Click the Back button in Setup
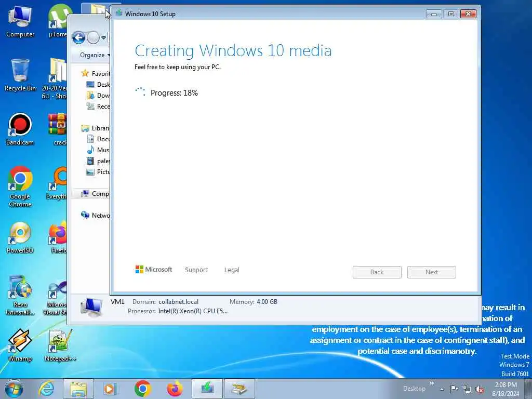 [377, 272]
